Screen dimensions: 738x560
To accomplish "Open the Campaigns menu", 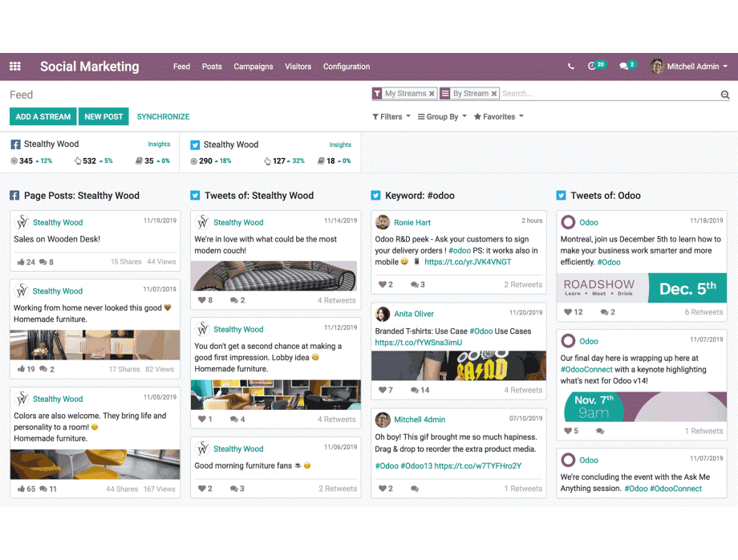I will pyautogui.click(x=253, y=67).
